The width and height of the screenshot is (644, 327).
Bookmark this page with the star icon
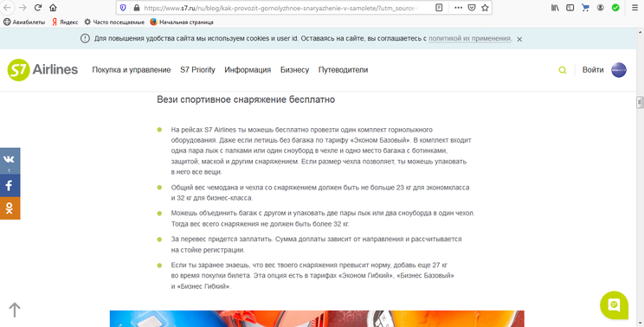(485, 8)
